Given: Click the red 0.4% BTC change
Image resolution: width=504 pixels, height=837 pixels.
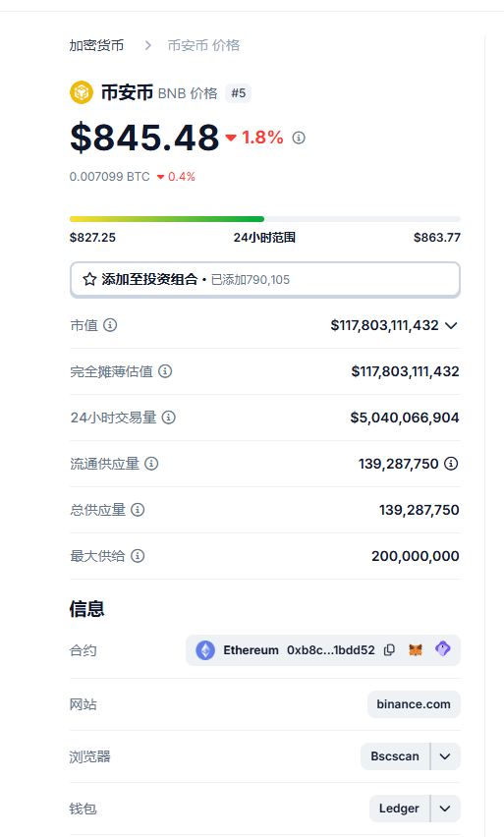Looking at the screenshot, I should 176,177.
